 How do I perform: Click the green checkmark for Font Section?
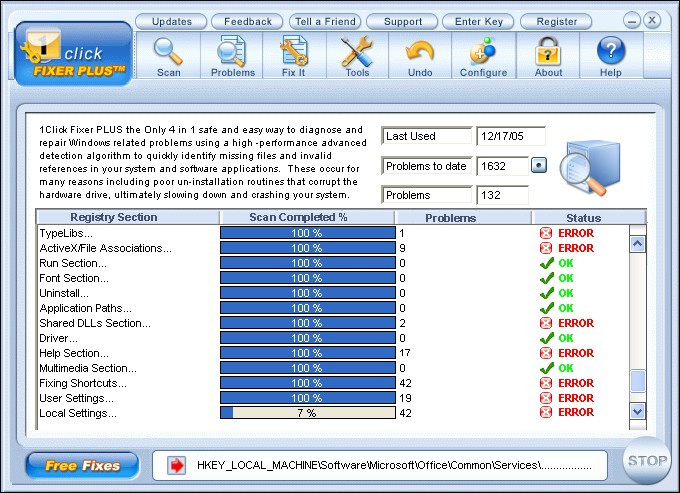point(546,278)
